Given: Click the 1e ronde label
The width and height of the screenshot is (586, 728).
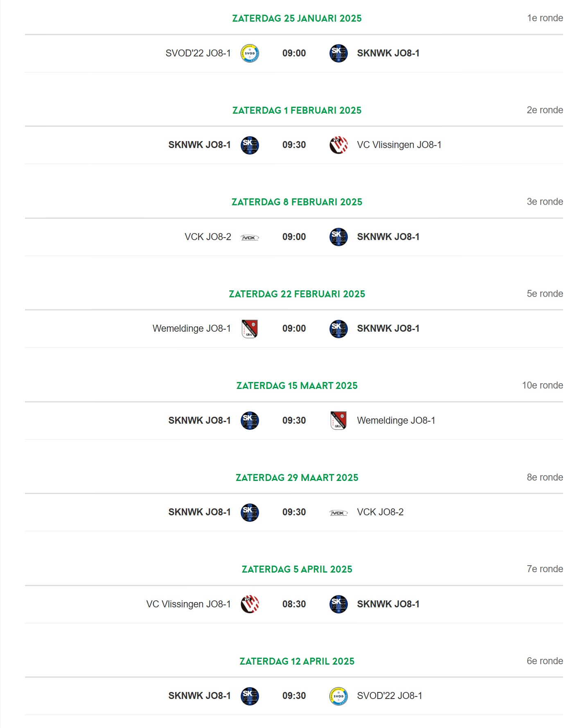Looking at the screenshot, I should (x=545, y=18).
